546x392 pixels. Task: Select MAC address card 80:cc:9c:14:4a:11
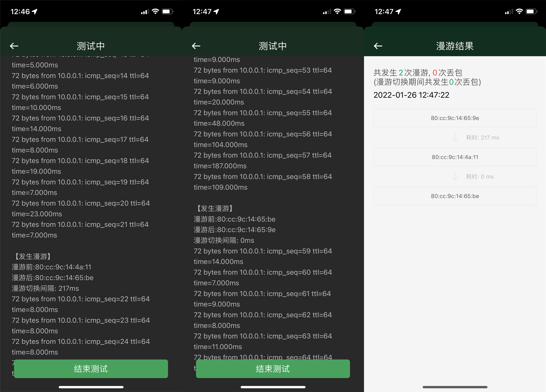tap(455, 157)
